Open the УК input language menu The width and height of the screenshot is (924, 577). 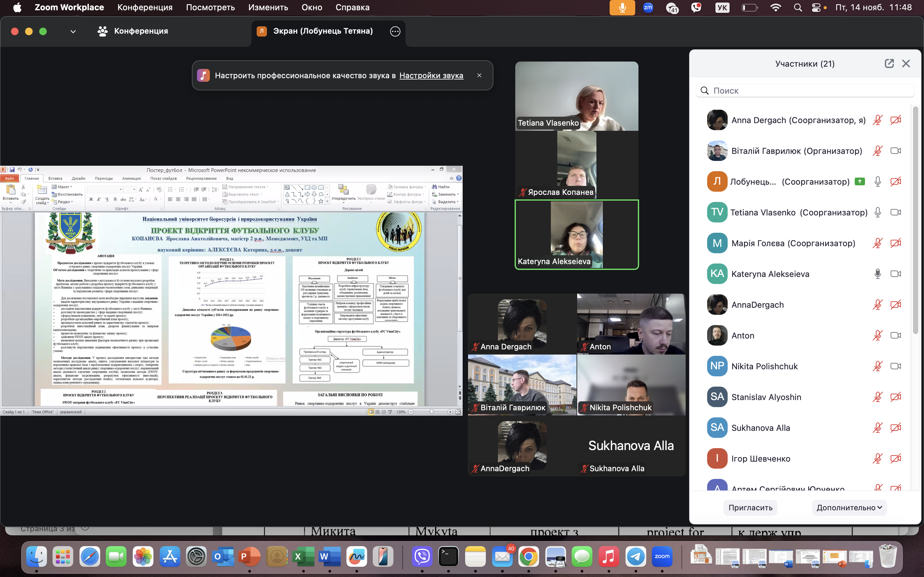click(x=722, y=8)
